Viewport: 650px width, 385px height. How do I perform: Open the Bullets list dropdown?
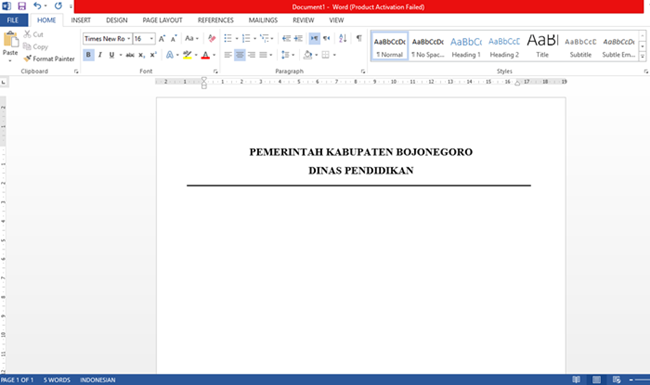[237, 39]
